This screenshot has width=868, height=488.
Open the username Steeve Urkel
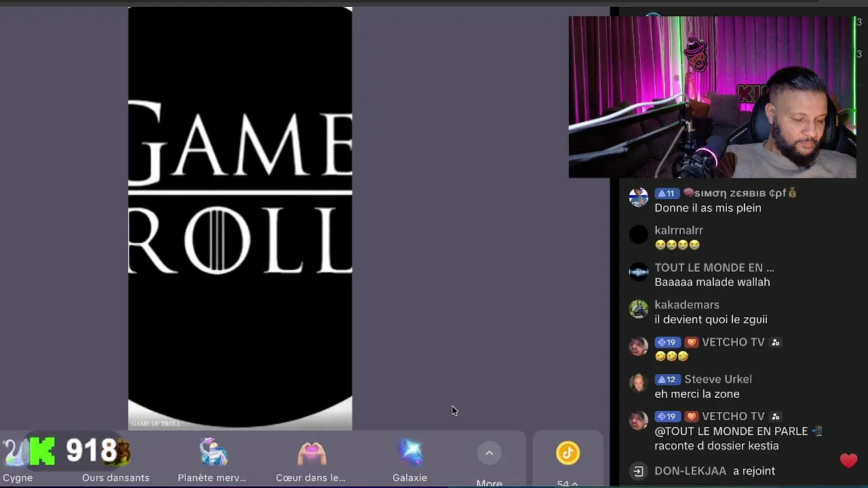click(718, 380)
